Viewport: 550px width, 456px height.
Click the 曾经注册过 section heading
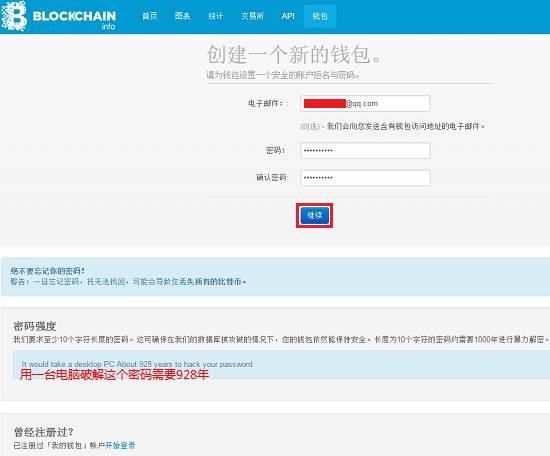(43, 431)
